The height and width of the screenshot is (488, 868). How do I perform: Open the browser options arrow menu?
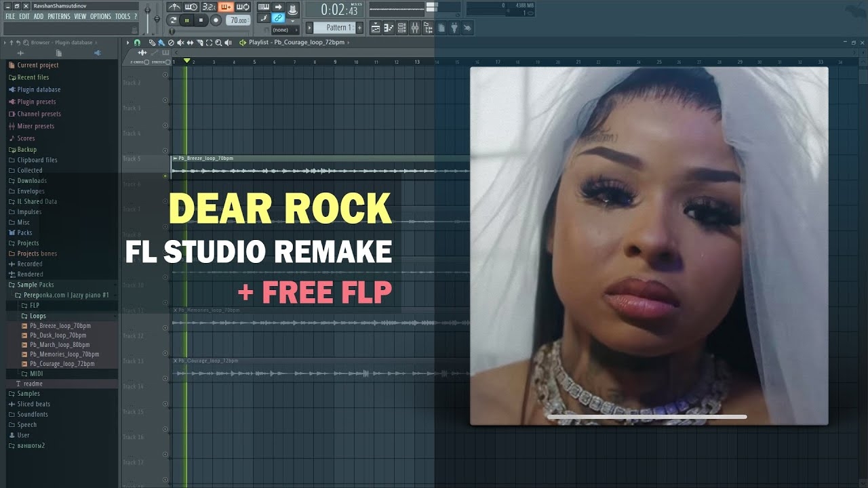(5, 43)
